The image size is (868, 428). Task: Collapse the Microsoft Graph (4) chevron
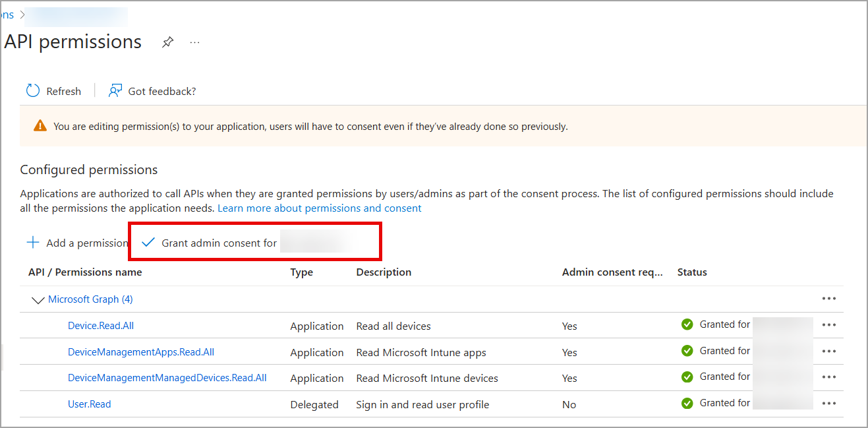[x=38, y=300]
